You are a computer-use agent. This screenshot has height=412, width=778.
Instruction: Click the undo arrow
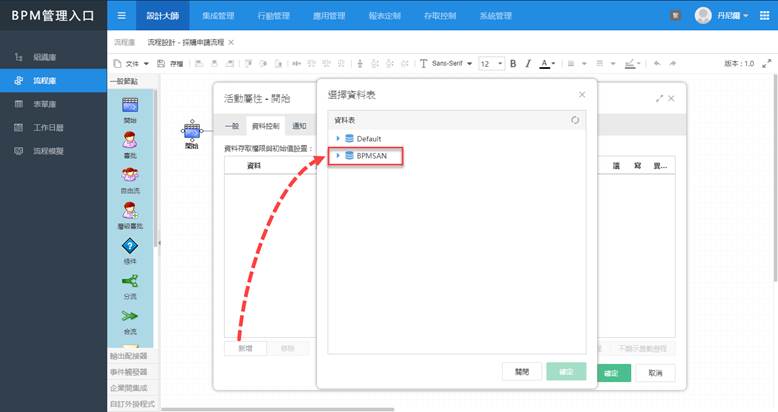click(x=657, y=64)
